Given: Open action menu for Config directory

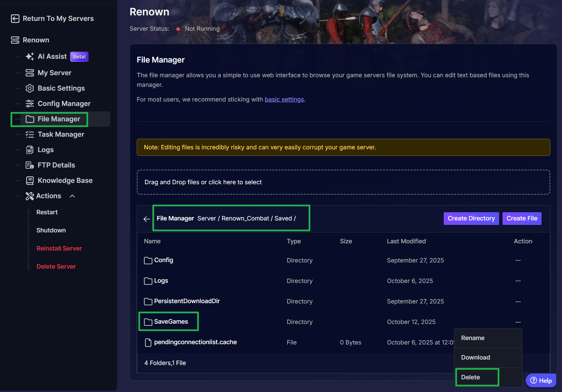Looking at the screenshot, I should point(518,260).
